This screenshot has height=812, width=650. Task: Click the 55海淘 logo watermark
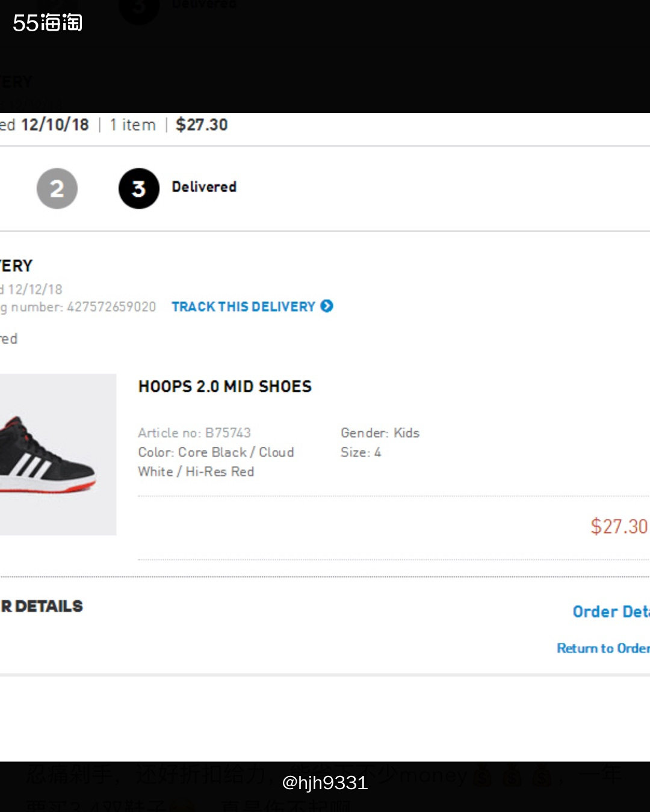48,23
